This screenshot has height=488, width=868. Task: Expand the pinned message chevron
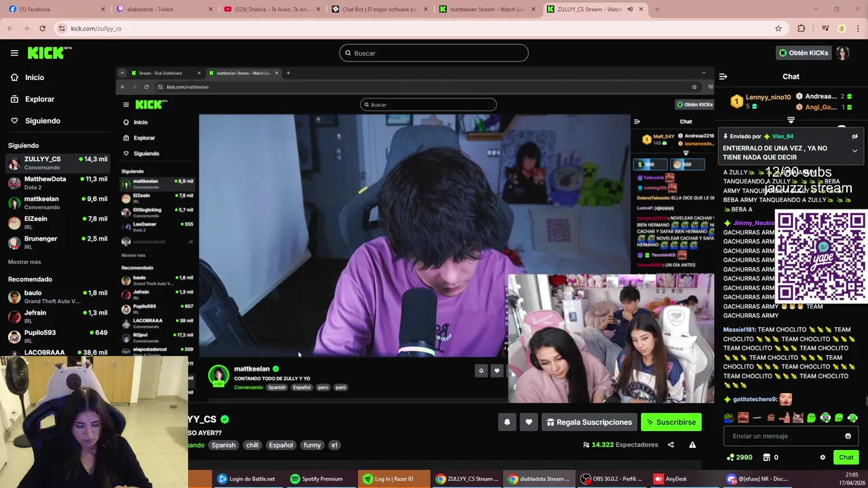[854, 151]
